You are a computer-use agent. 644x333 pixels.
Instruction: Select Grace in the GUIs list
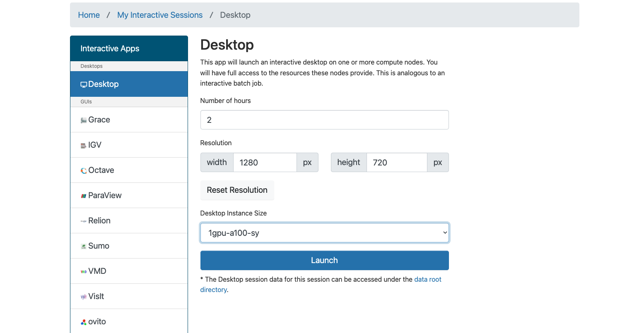(x=129, y=120)
